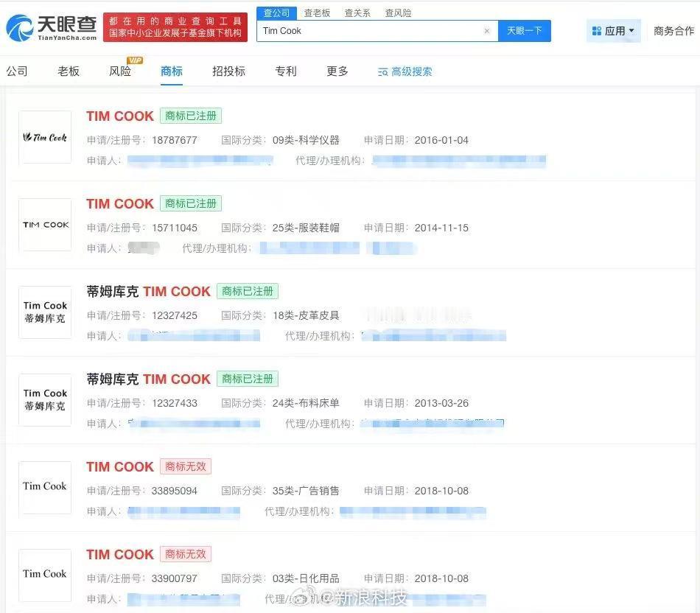Open TIM COOK trademark number 18787677 title
This screenshot has height=613, width=700.
[119, 116]
